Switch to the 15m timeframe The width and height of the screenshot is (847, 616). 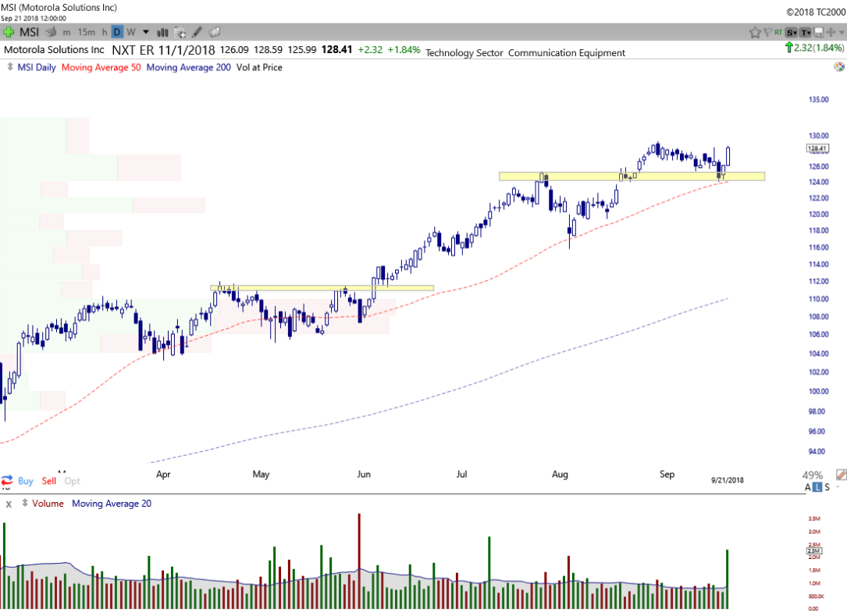click(87, 32)
